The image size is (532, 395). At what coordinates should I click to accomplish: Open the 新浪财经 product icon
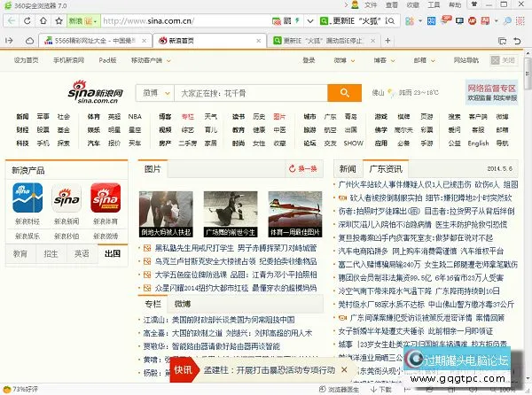27,198
